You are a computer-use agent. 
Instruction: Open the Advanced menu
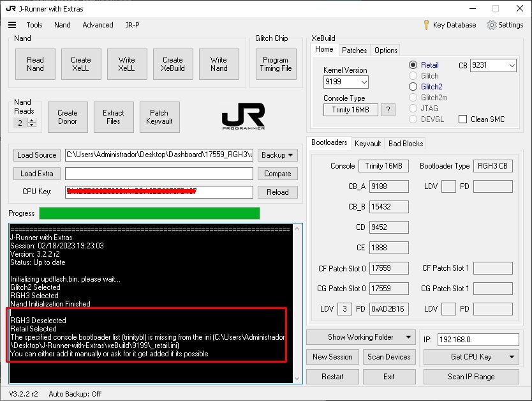coord(98,25)
